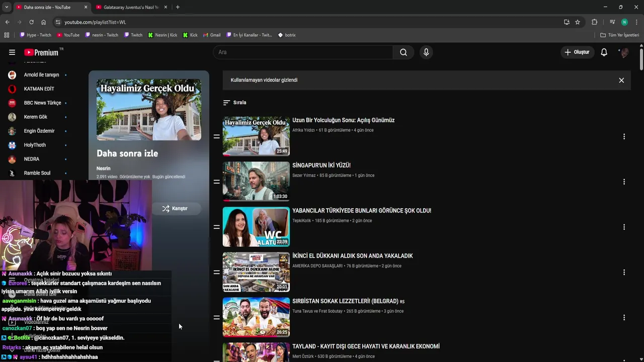Open the 'Nesrin | Kick' bookmark
This screenshot has width=644, height=362.
coord(163,35)
